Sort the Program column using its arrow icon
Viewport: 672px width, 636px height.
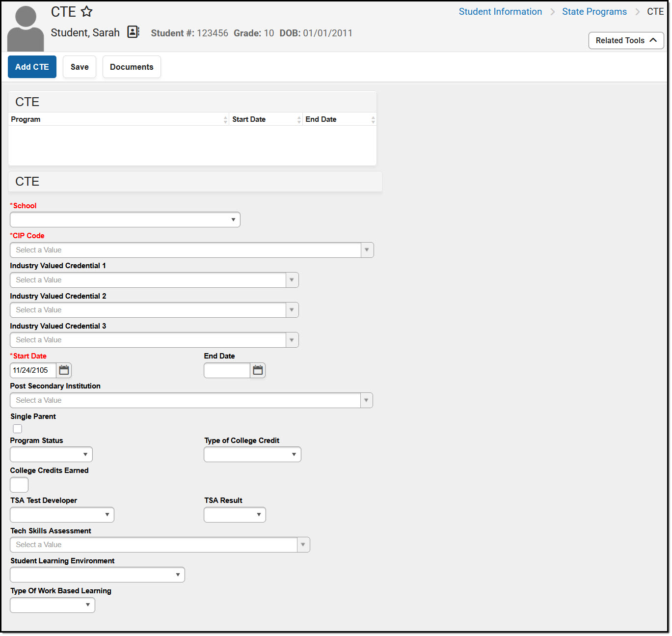[x=225, y=119]
